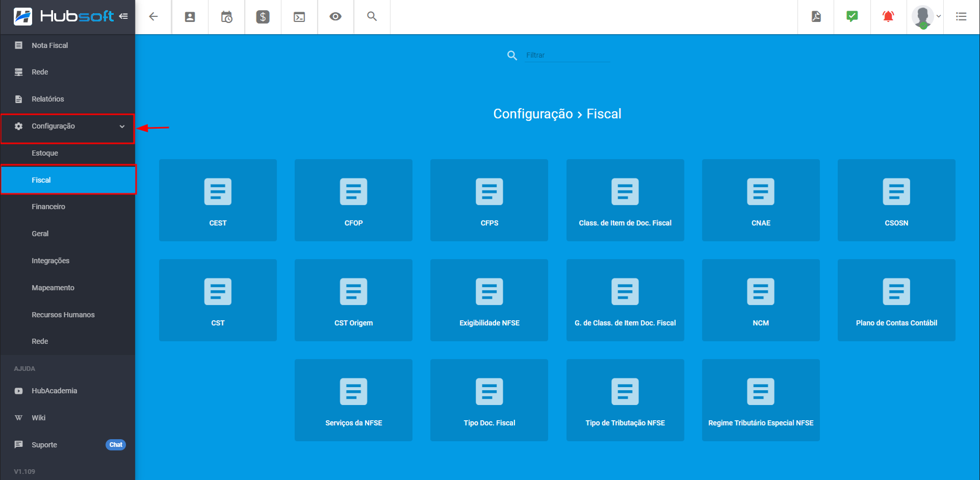980x480 pixels.
Task: Select Rede under Configuração submenu
Action: click(67, 342)
